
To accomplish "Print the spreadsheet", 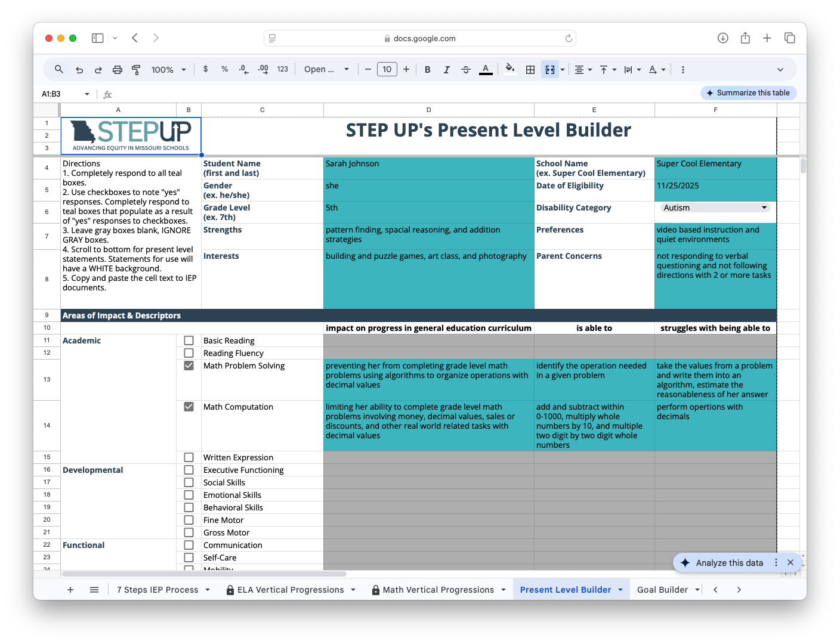I will (x=118, y=70).
